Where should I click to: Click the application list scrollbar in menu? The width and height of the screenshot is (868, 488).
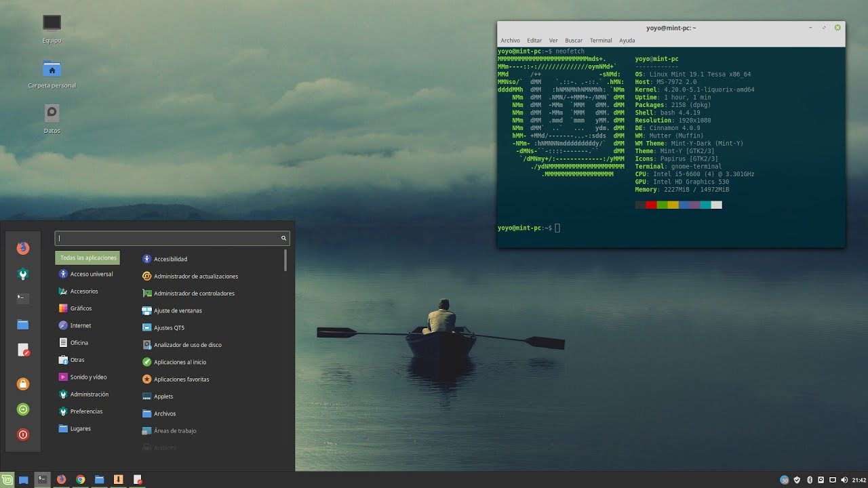click(285, 260)
